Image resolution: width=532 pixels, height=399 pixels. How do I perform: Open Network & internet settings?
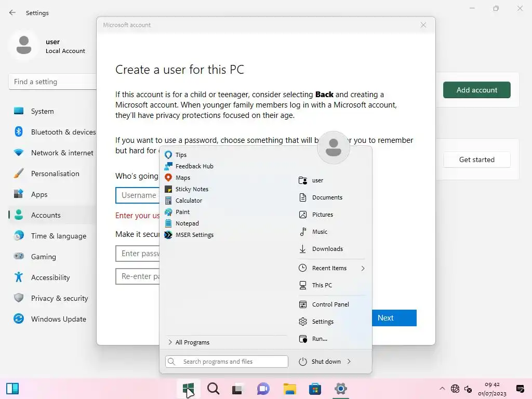53,153
